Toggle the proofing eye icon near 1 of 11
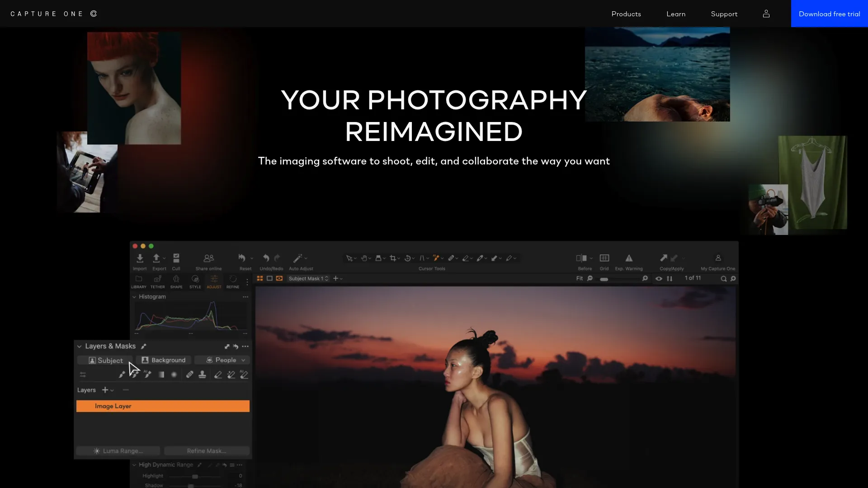Screen dimensions: 868x488 (659, 278)
